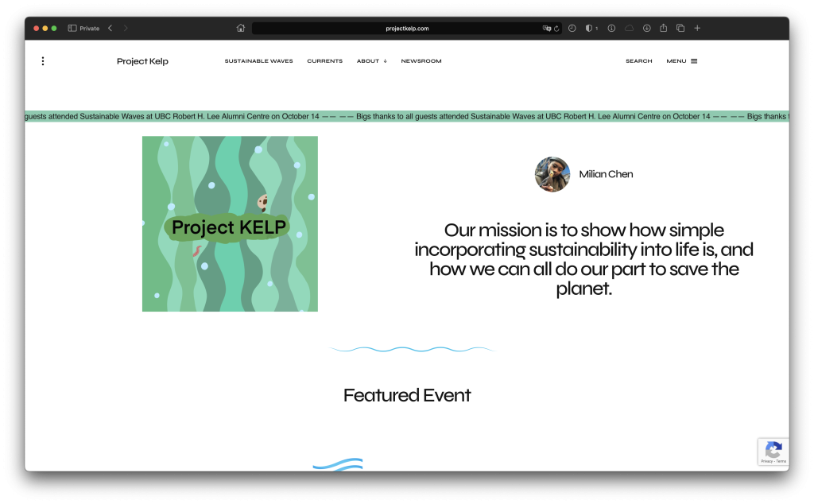Click the Search link
The height and width of the screenshot is (504, 814).
point(638,61)
